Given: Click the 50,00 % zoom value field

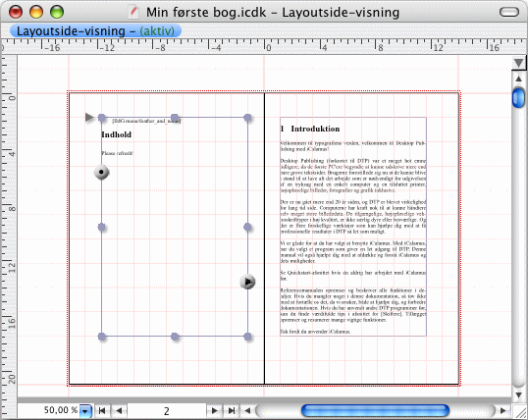Looking at the screenshot, I should click(x=61, y=410).
